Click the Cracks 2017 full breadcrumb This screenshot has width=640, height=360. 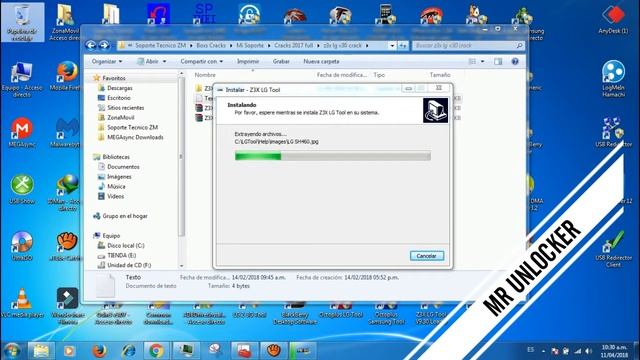pyautogui.click(x=293, y=46)
